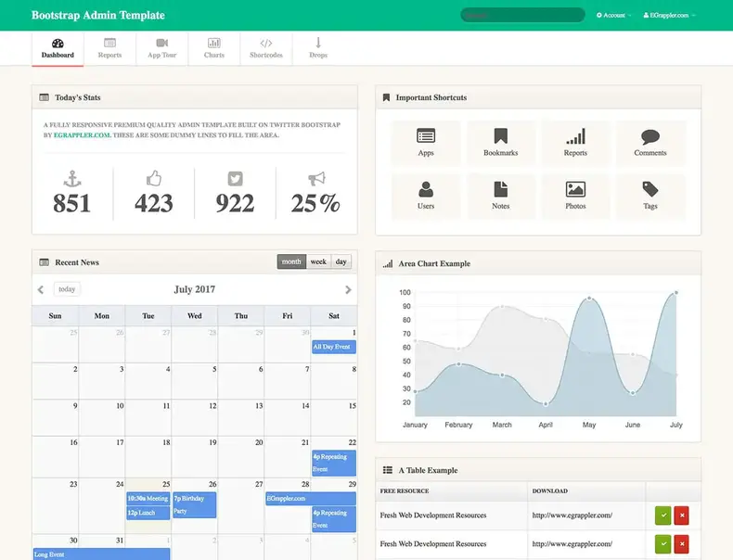Open the Comments shortcut
Screen dimensions: 733x560
point(650,143)
